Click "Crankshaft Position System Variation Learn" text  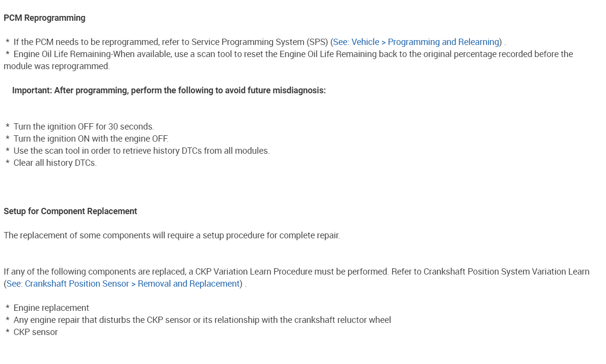(x=506, y=272)
